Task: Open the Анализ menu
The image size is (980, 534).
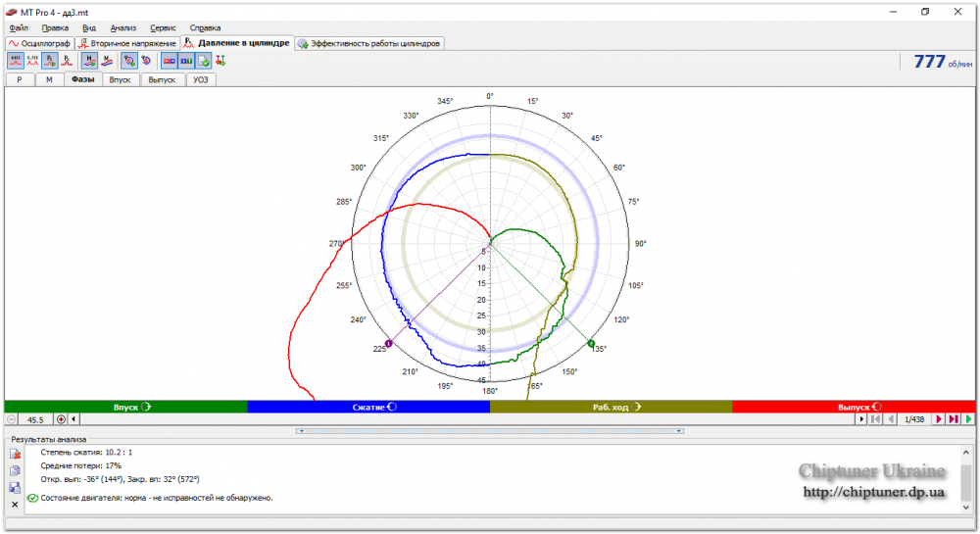Action: (123, 27)
